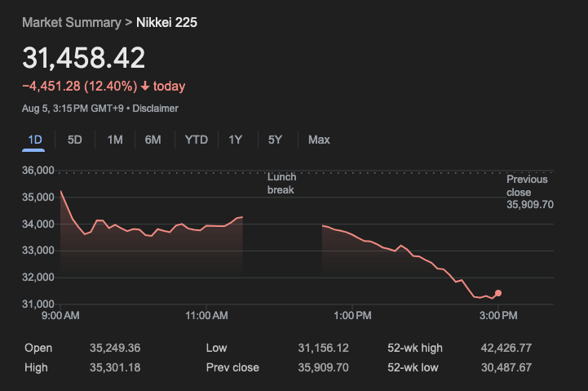
Task: View the 5Y chart range
Action: pyautogui.click(x=275, y=140)
